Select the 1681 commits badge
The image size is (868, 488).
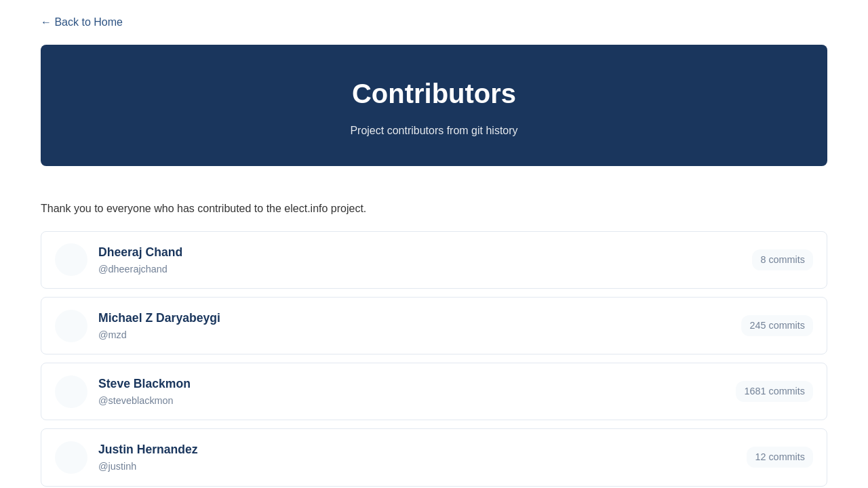774,391
